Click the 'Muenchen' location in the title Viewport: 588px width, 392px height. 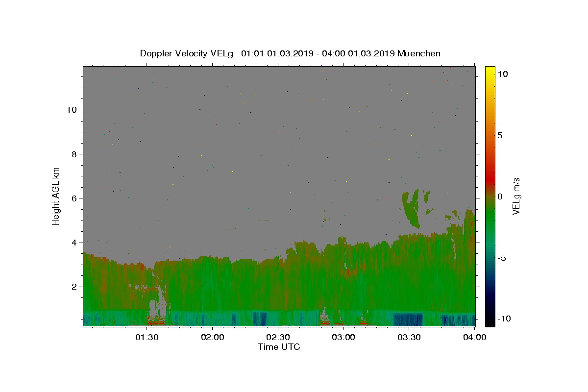(419, 53)
